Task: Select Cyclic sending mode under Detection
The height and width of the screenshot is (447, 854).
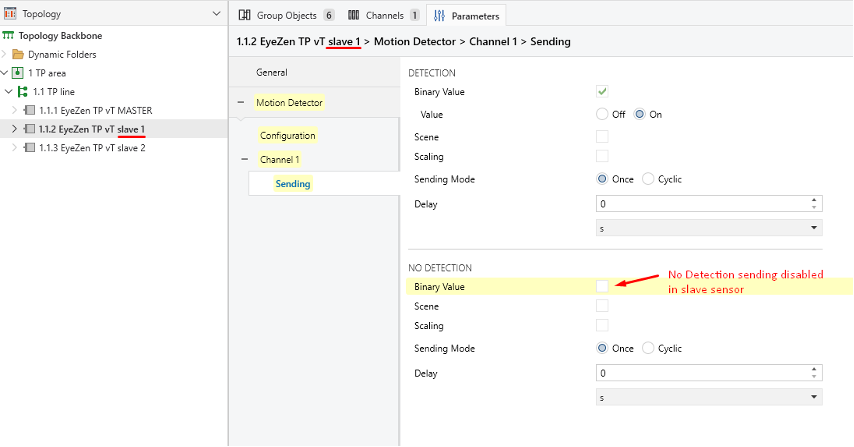Action: pyautogui.click(x=648, y=179)
